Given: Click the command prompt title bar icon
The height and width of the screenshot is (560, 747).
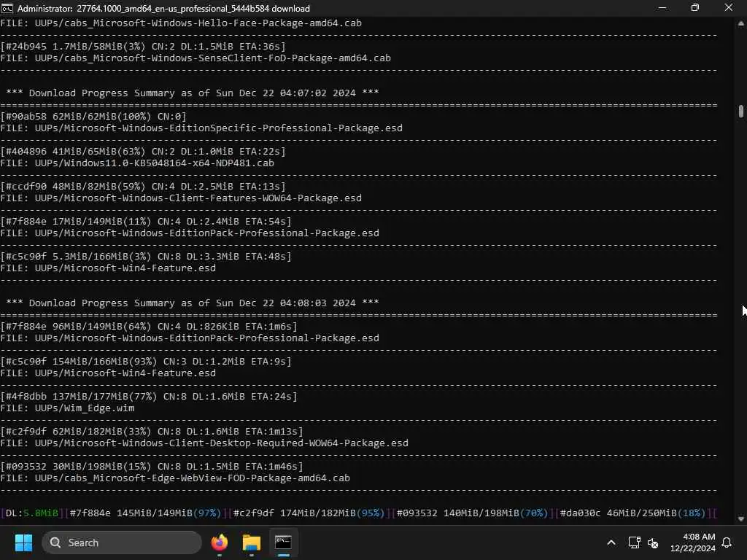Looking at the screenshot, I should click(7, 8).
